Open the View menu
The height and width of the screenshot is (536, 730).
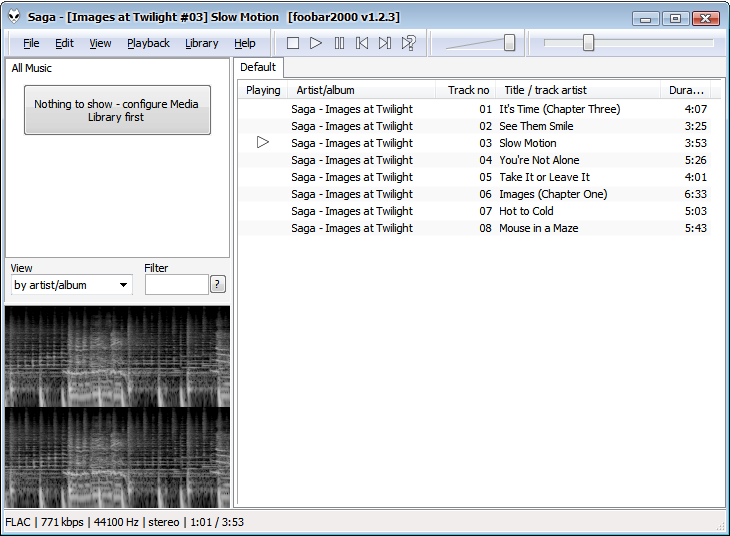click(x=100, y=43)
